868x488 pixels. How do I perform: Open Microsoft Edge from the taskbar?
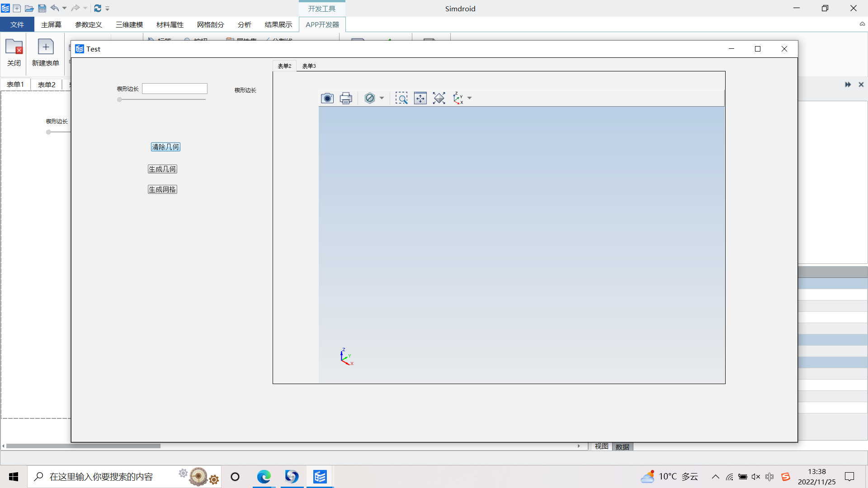(264, 477)
